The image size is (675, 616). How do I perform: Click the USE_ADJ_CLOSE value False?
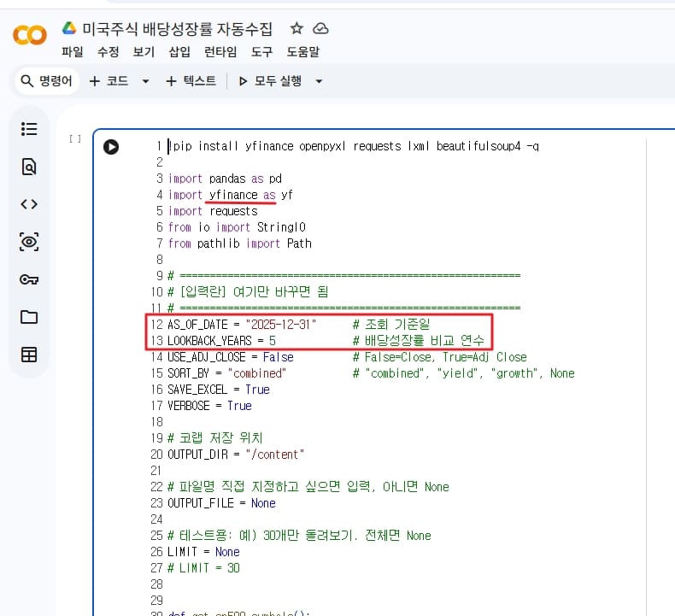tap(278, 357)
